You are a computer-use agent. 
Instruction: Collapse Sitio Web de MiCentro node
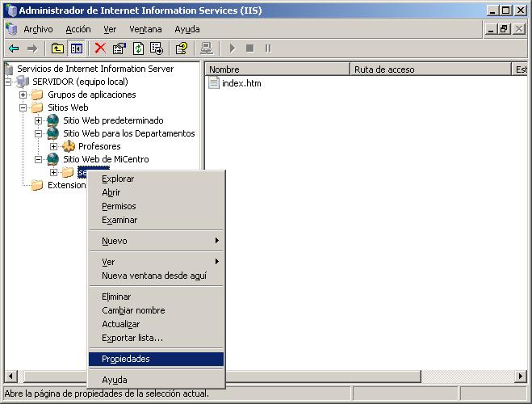pyautogui.click(x=38, y=159)
